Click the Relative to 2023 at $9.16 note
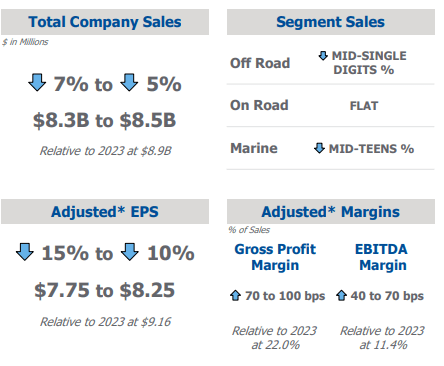 coord(105,322)
